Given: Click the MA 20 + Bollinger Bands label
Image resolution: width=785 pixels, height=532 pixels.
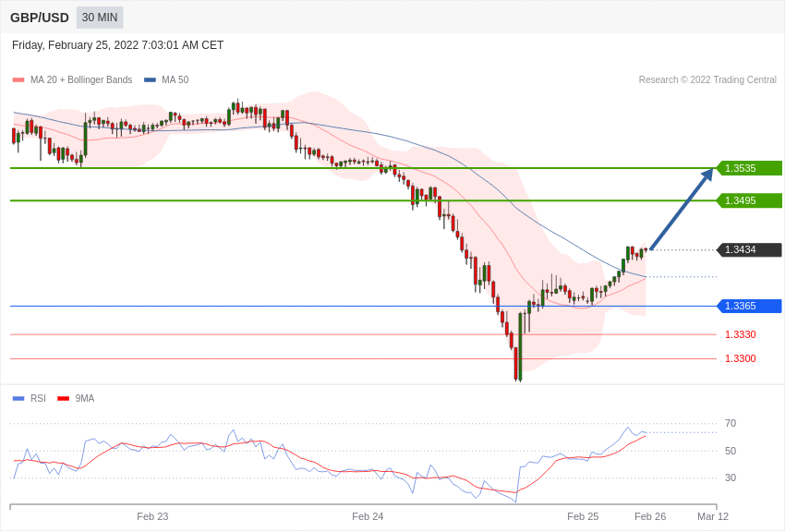Looking at the screenshot, I should point(81,79).
